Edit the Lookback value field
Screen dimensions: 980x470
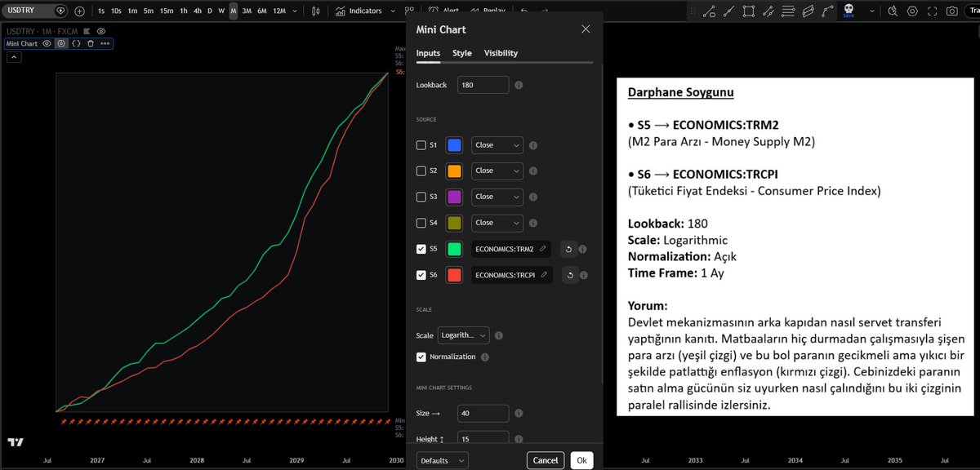coord(483,85)
